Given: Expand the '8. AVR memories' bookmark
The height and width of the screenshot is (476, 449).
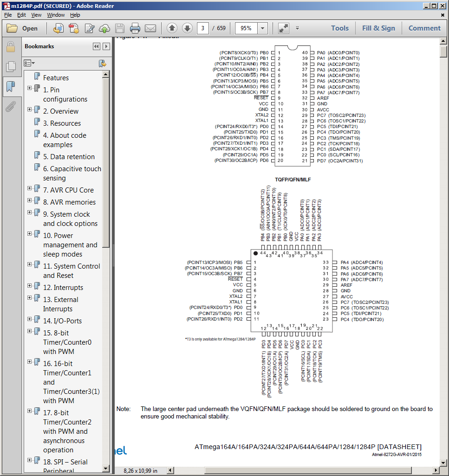Looking at the screenshot, I should tap(29, 200).
